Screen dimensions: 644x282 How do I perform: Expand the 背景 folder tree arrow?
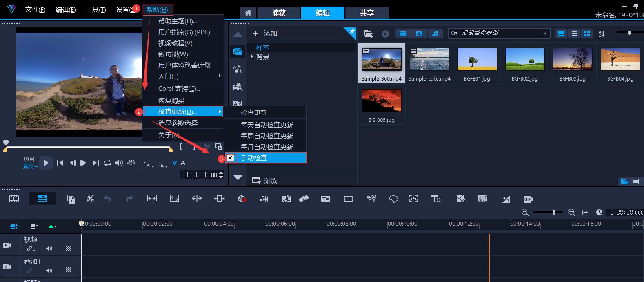[251, 56]
